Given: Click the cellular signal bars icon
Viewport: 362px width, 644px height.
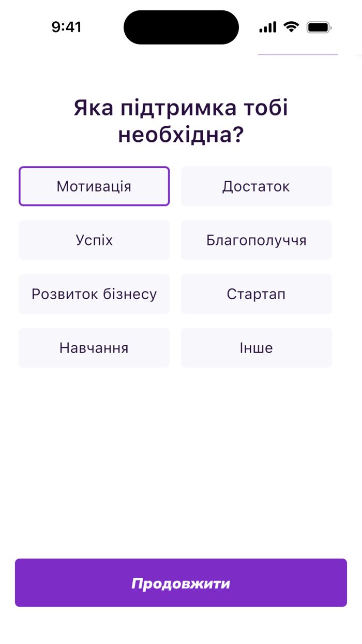Looking at the screenshot, I should [x=267, y=27].
